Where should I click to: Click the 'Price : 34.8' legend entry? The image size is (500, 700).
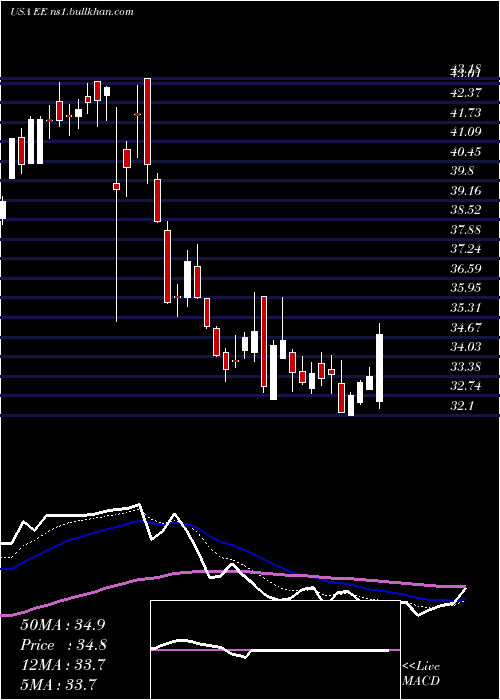[63, 645]
